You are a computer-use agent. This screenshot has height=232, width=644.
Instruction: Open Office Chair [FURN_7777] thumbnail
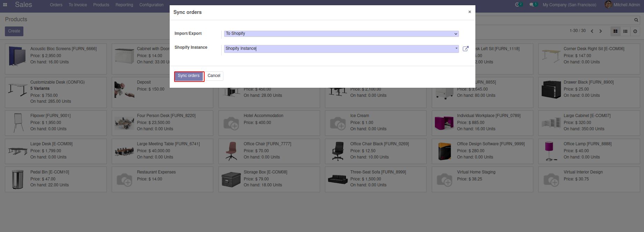pos(231,151)
